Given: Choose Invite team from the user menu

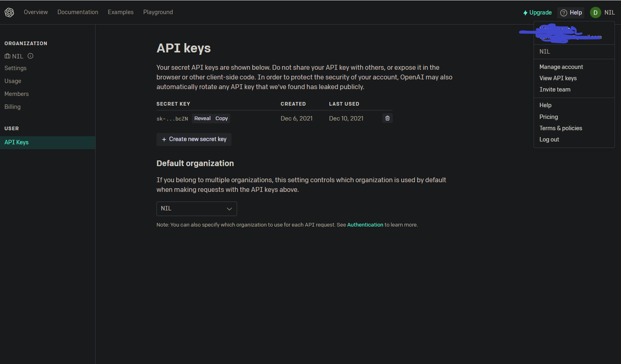Looking at the screenshot, I should [x=555, y=89].
